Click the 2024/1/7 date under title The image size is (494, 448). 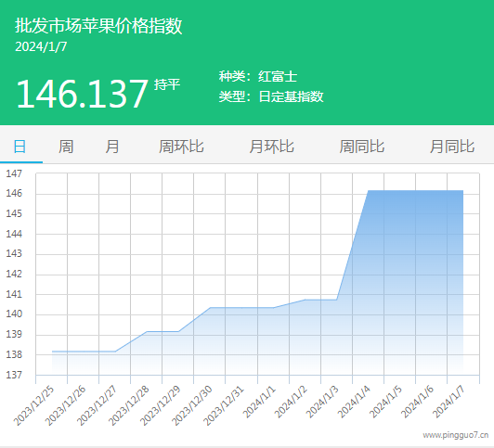point(41,47)
